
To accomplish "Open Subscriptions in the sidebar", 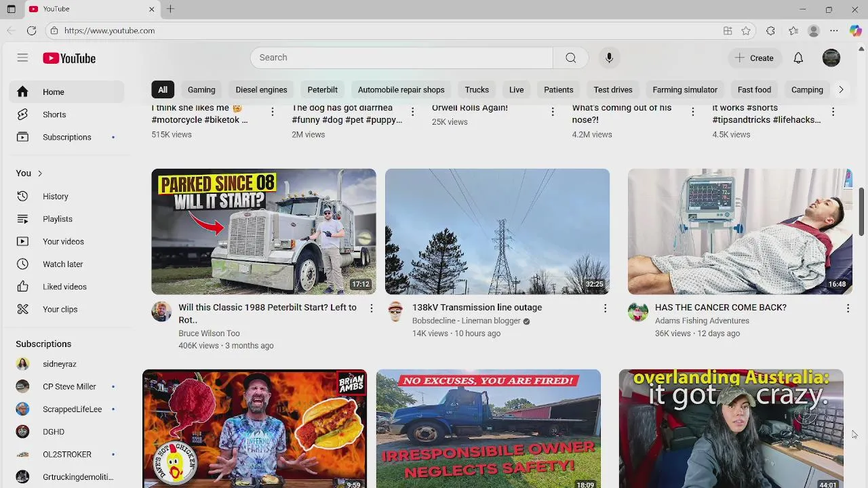I will tap(66, 137).
